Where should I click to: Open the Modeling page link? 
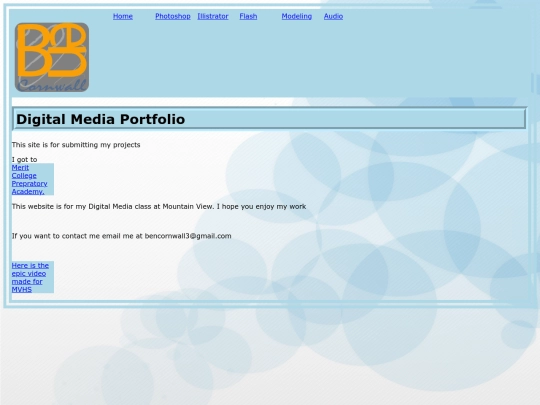pos(297,16)
